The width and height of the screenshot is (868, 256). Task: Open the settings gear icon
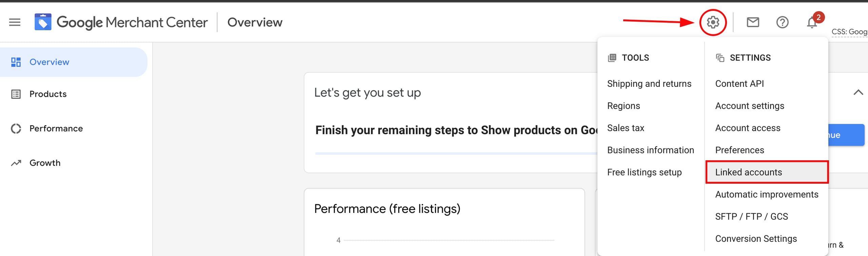[x=713, y=22]
